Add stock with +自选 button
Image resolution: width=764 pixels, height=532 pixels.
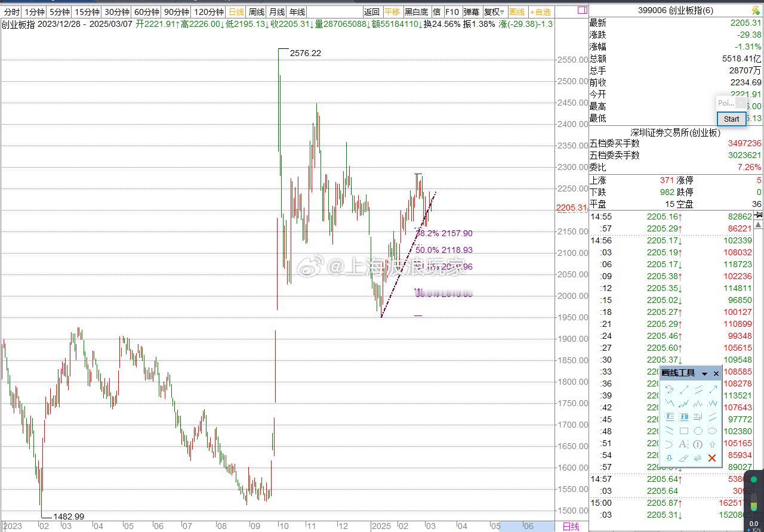click(541, 12)
